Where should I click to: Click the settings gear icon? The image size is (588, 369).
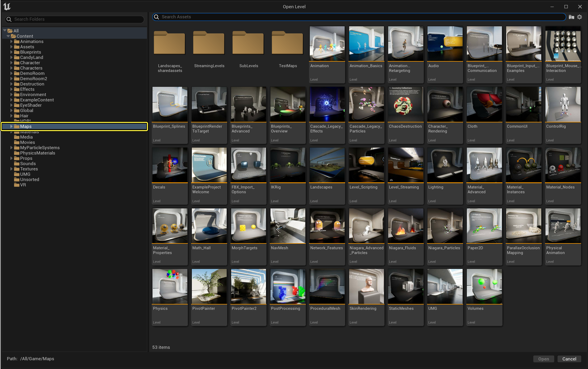[x=579, y=17]
